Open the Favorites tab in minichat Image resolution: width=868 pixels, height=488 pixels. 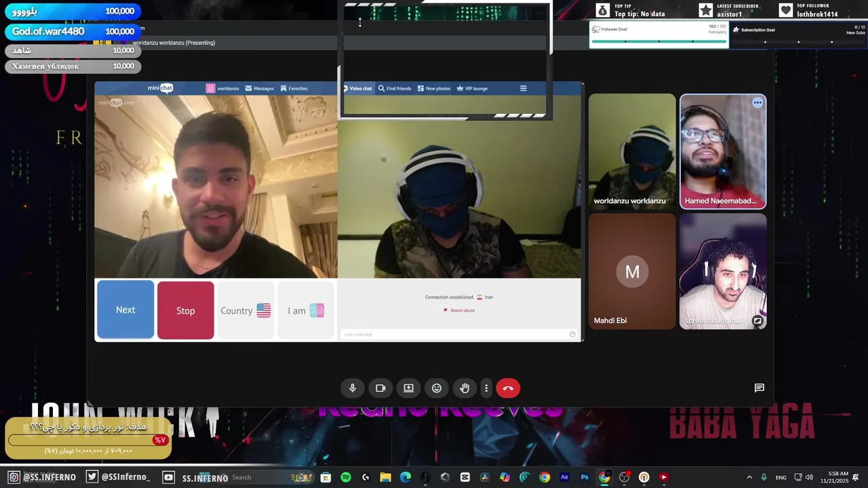tap(294, 88)
